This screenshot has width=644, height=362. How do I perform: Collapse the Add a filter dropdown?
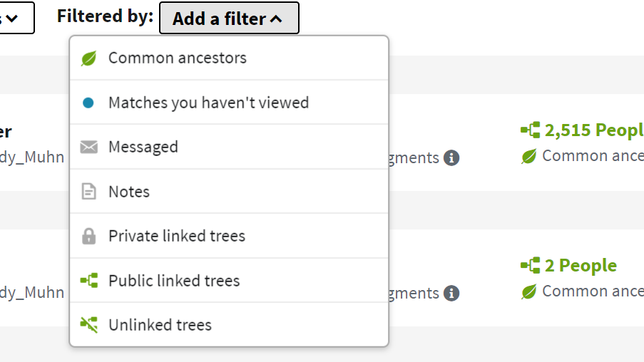[x=229, y=19]
